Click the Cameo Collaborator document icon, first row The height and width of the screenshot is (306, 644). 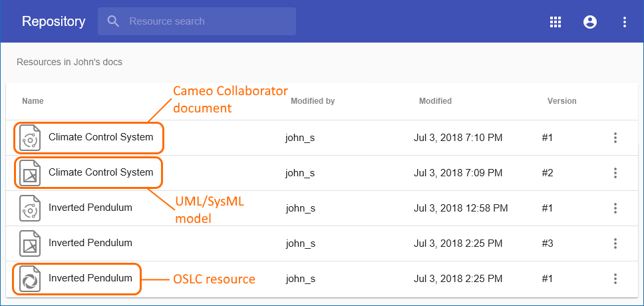click(29, 138)
